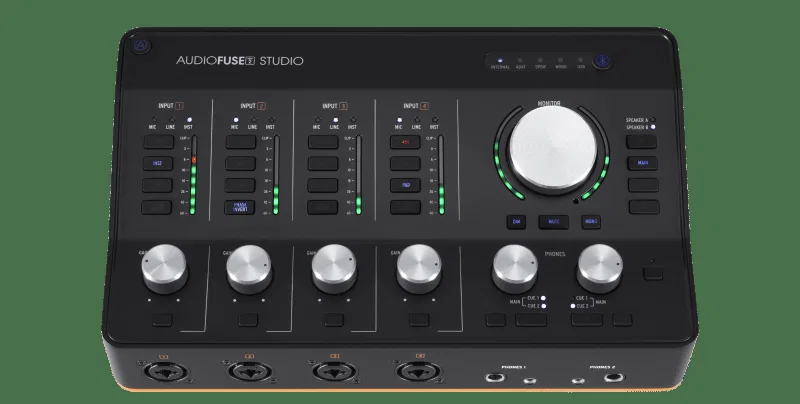
Task: Click the bottom unlit button of Input 4
Action: click(405, 207)
